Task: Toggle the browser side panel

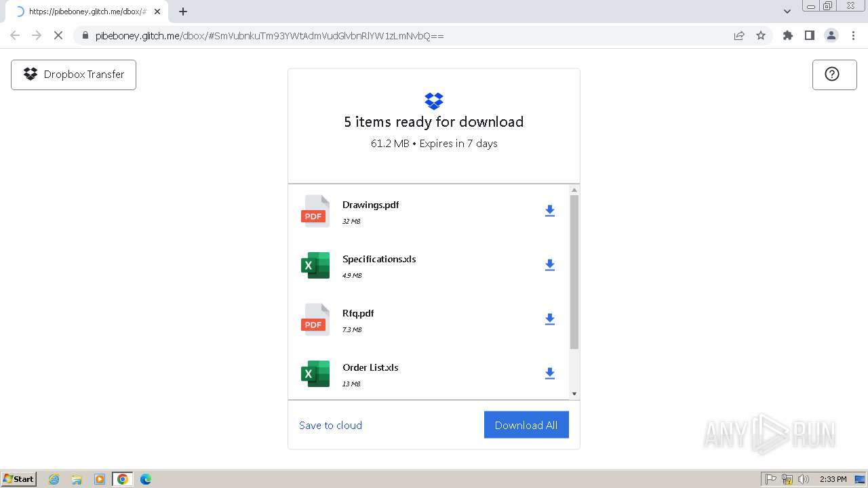Action: [809, 35]
